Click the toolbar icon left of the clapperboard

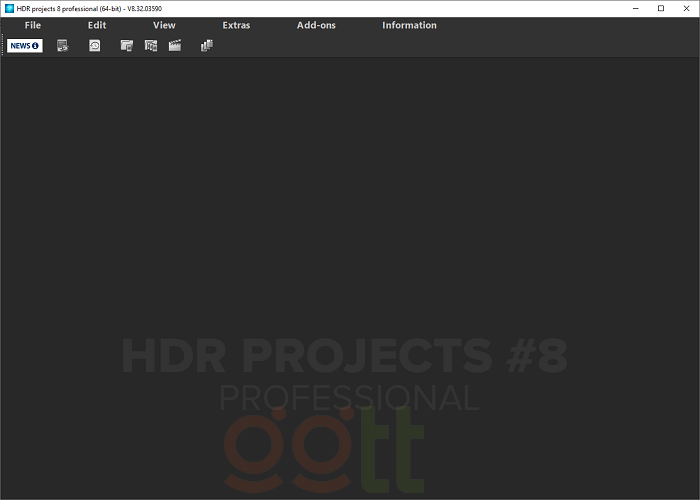(151, 45)
